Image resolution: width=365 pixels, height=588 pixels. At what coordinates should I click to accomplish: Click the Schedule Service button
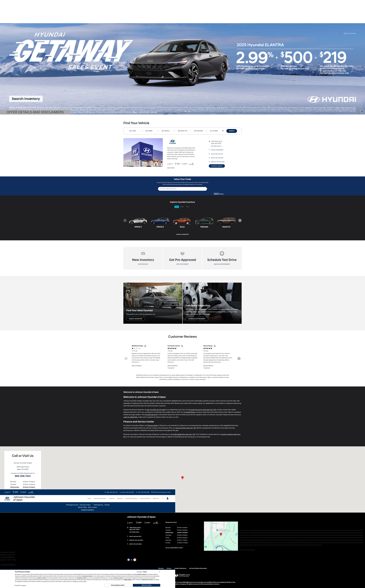coord(217,166)
